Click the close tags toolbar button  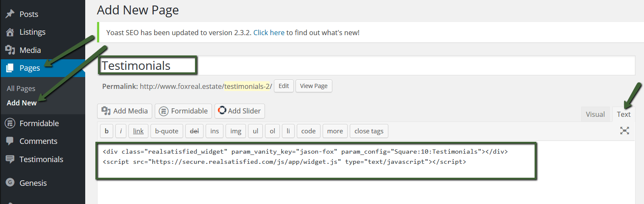[369, 131]
